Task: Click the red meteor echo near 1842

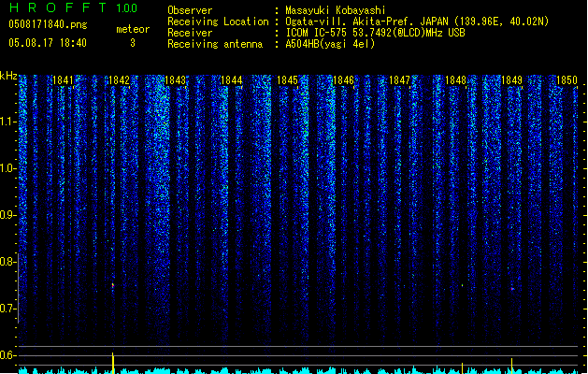Action: click(x=112, y=285)
